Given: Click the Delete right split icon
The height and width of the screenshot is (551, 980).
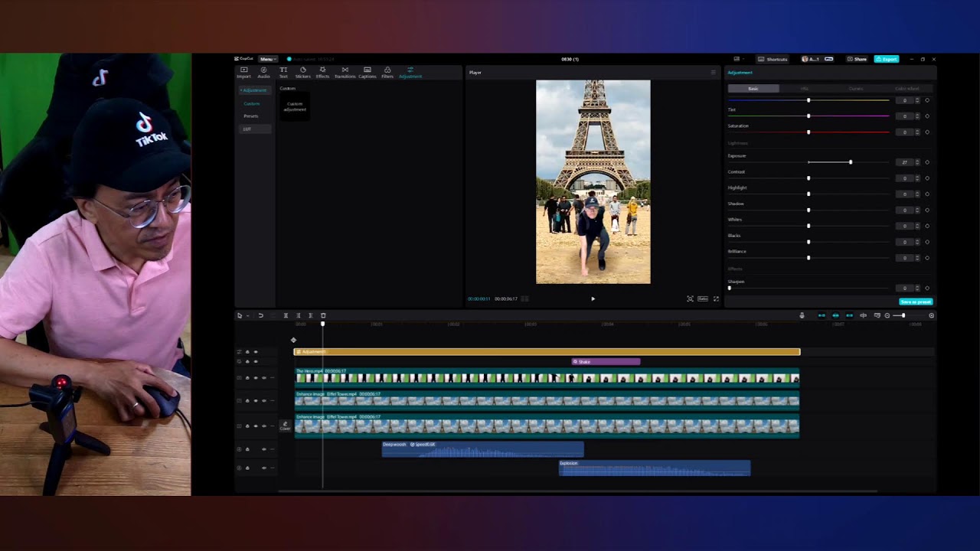Looking at the screenshot, I should tap(311, 315).
